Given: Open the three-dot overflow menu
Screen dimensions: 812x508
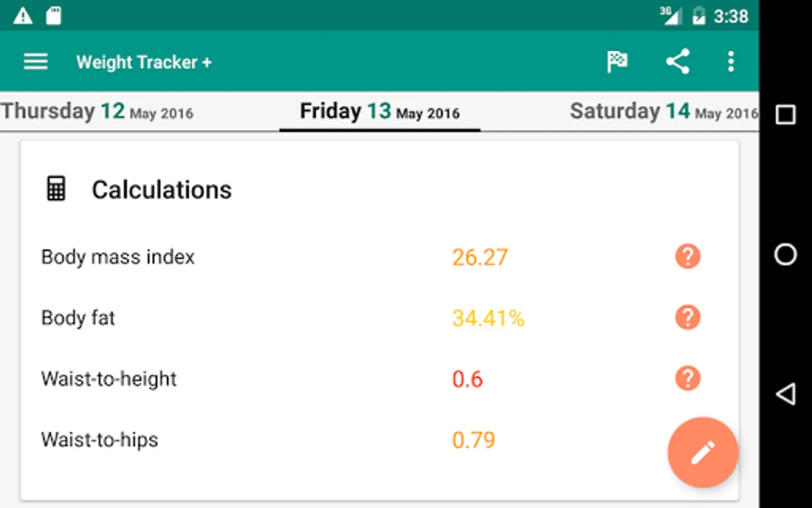Looking at the screenshot, I should tap(731, 62).
